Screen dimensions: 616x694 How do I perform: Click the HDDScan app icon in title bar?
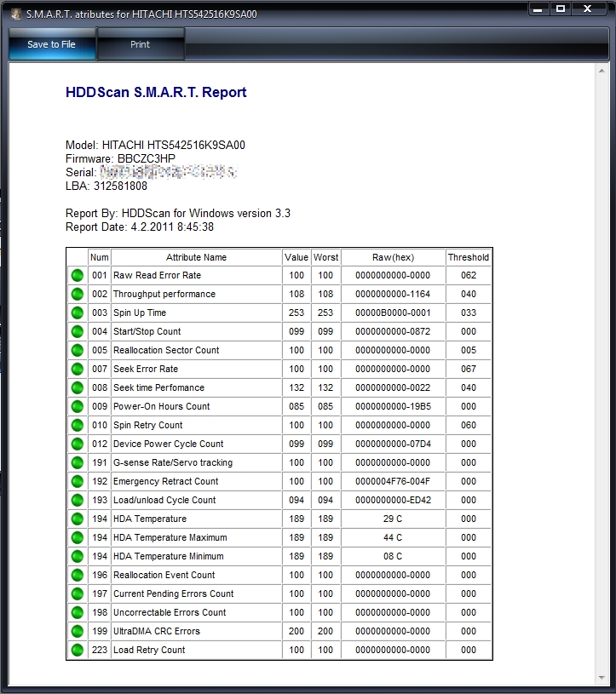[14, 14]
